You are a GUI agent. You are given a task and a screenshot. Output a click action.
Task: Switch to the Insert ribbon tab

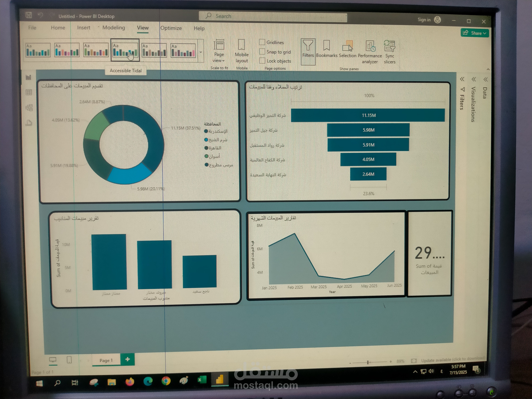83,28
